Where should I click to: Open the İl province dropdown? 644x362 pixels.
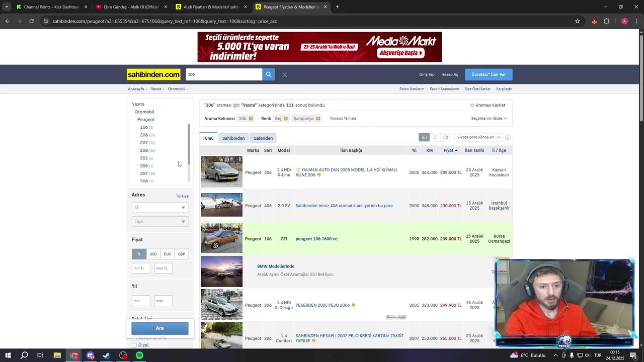(x=160, y=207)
